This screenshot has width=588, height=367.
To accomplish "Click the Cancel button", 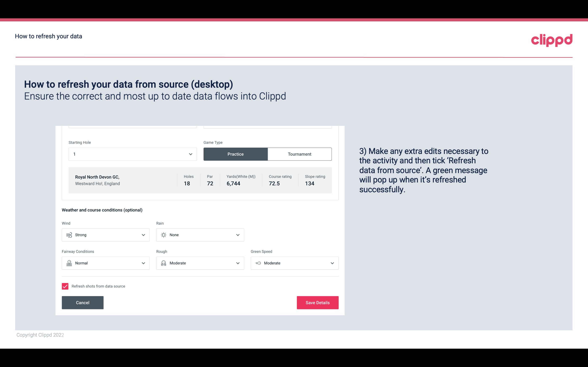I will click(x=83, y=302).
